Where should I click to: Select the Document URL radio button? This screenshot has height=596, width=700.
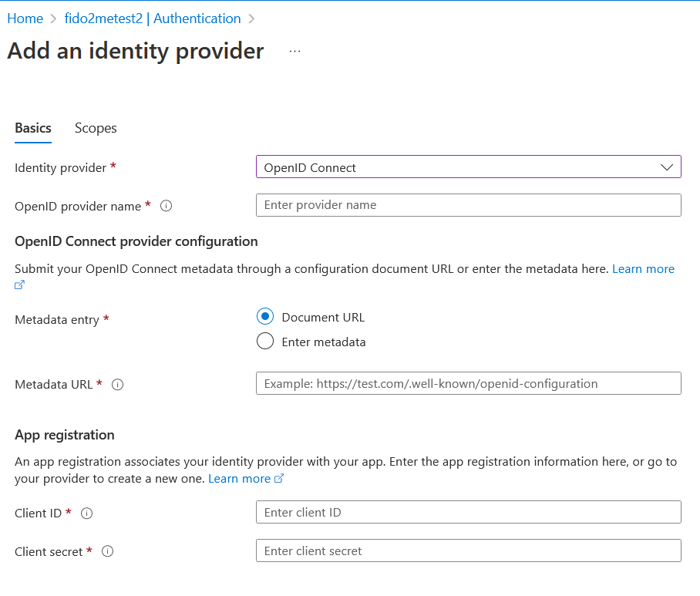coord(265,317)
